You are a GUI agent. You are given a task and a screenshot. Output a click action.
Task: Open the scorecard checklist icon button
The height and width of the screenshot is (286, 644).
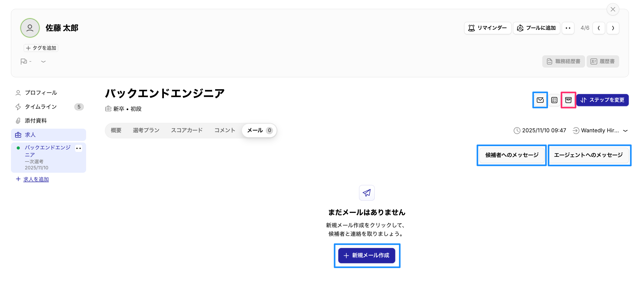tap(554, 100)
